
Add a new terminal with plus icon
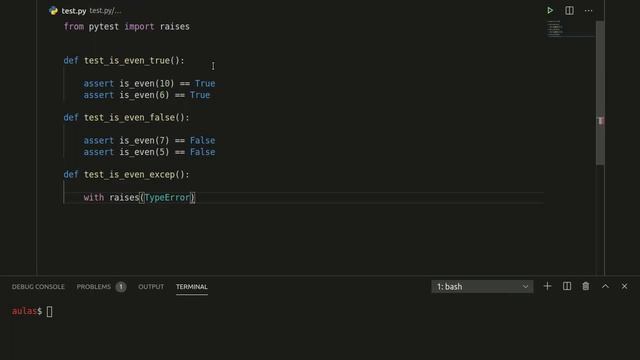point(547,287)
